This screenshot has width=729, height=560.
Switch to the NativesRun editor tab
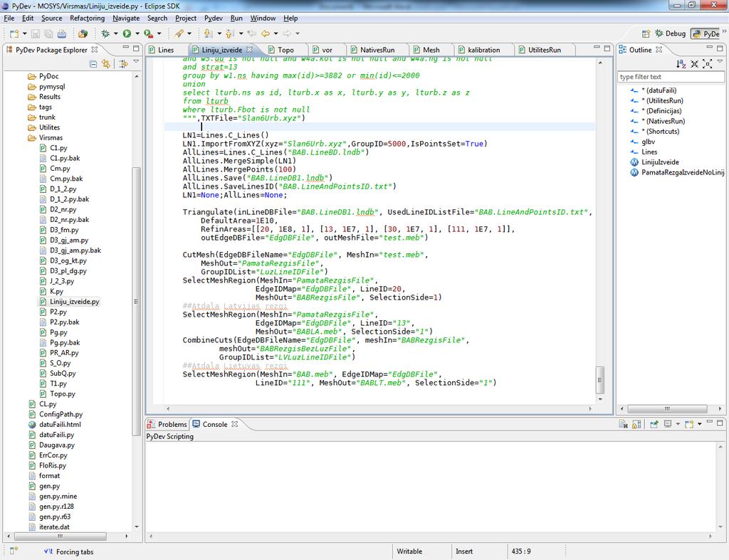[x=377, y=50]
